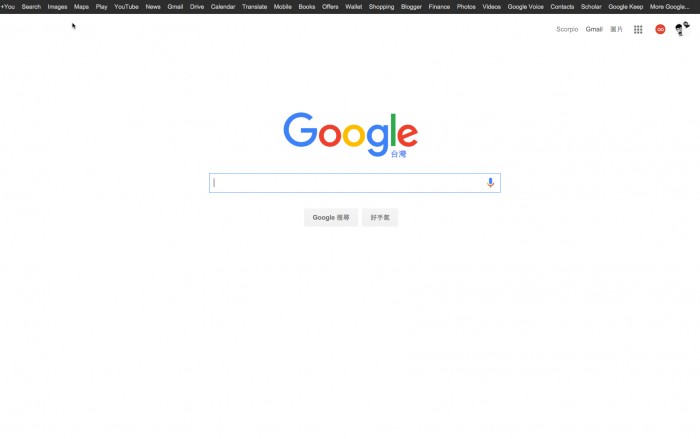Click the Scorpio profile name link
Viewport: 700px width, 439px height.
click(x=567, y=29)
